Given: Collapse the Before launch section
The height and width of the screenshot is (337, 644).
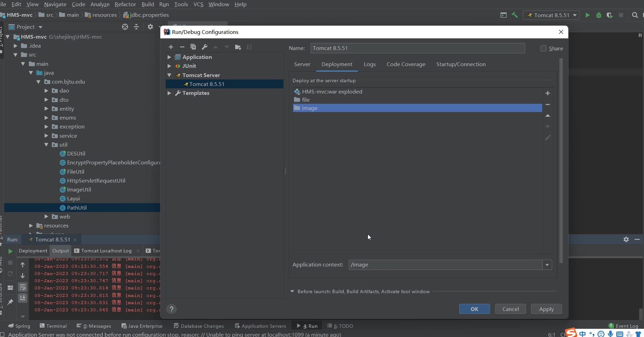Looking at the screenshot, I should 292,291.
